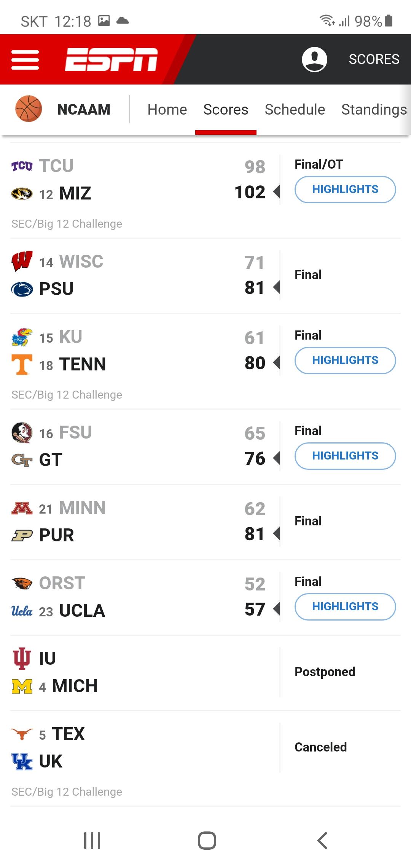Watch KU vs TENN highlights
The width and height of the screenshot is (411, 868).
pyautogui.click(x=345, y=360)
